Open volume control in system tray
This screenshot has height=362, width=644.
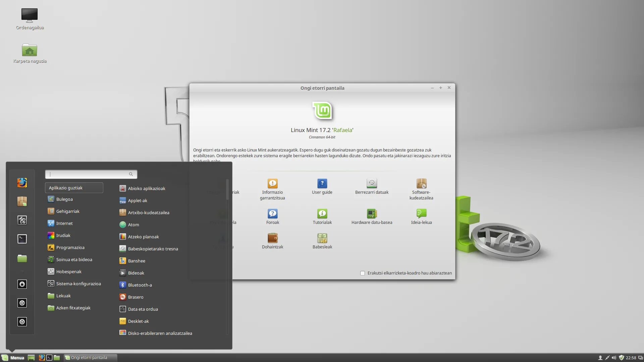point(614,358)
